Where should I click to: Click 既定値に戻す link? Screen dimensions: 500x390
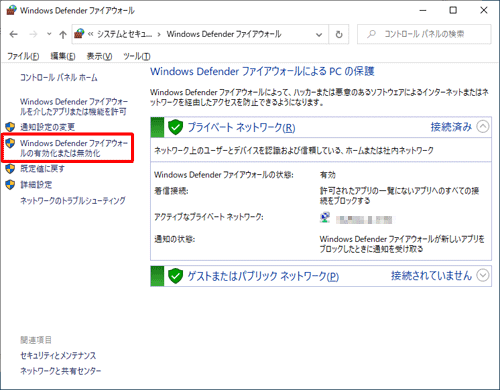coord(42,169)
